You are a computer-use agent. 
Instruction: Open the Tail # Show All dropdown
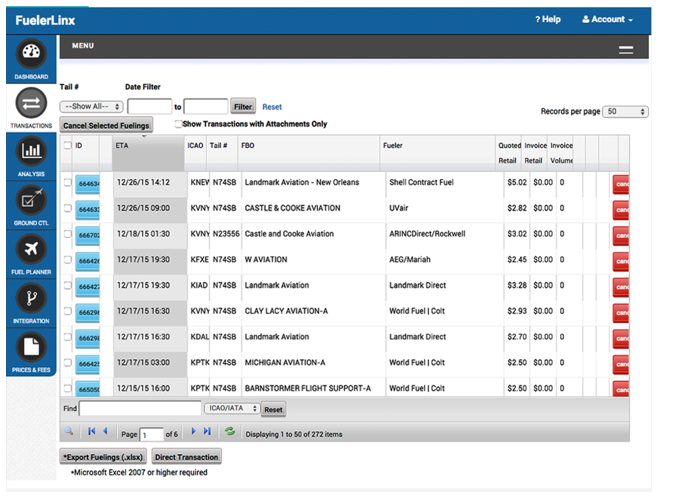(91, 106)
